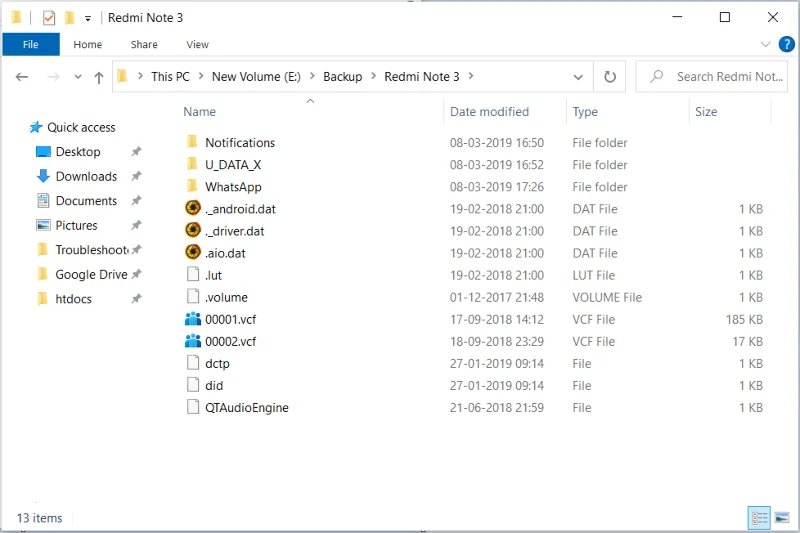The width and height of the screenshot is (800, 533).
Task: Select the file name QTAudioEngine
Action: (x=247, y=408)
